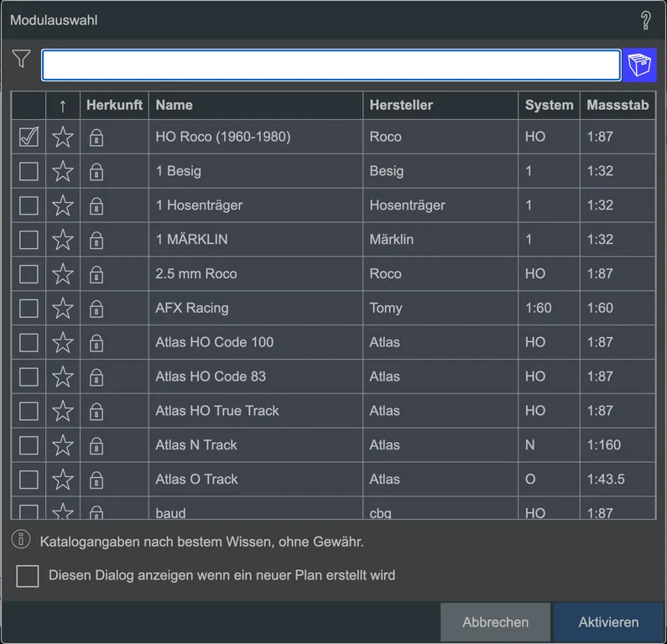Viewport: 667px width, 644px height.
Task: Star the Atlas HO Code 83 module
Action: (63, 377)
